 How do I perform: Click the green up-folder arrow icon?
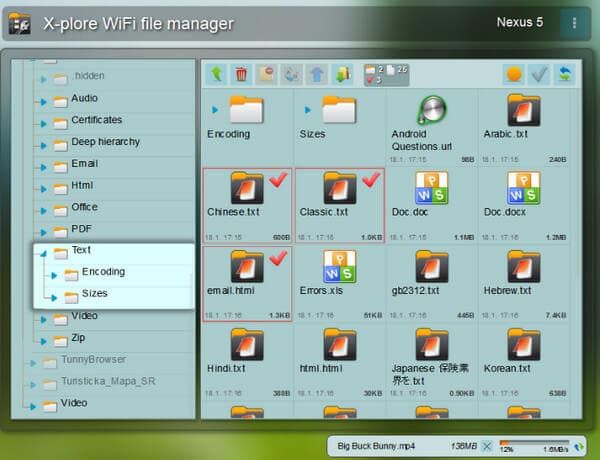pos(217,74)
